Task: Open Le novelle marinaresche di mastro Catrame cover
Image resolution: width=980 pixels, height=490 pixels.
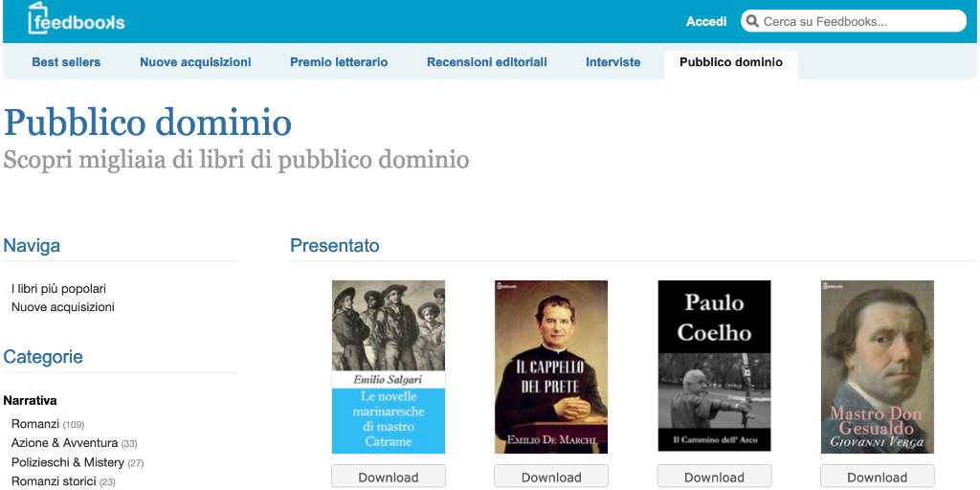Action: coord(389,367)
